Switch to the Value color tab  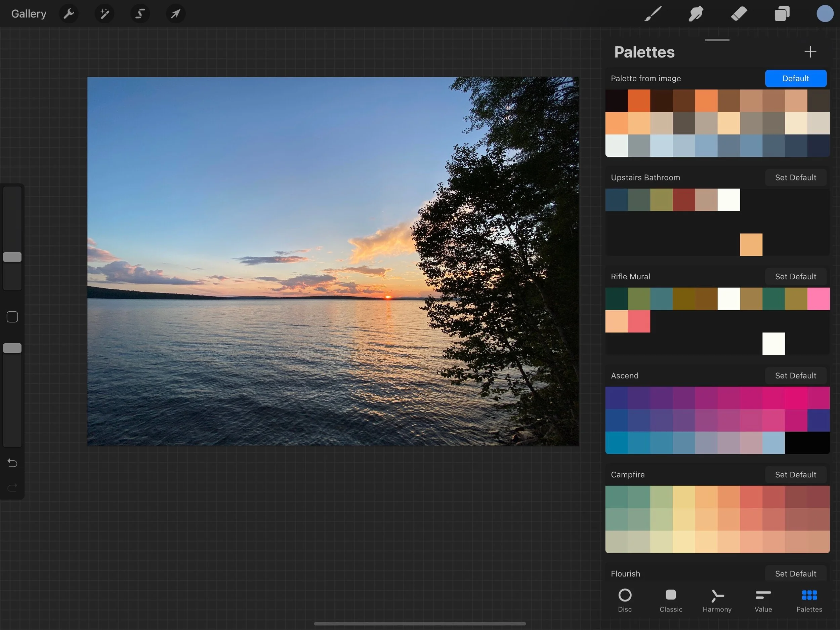(x=763, y=600)
